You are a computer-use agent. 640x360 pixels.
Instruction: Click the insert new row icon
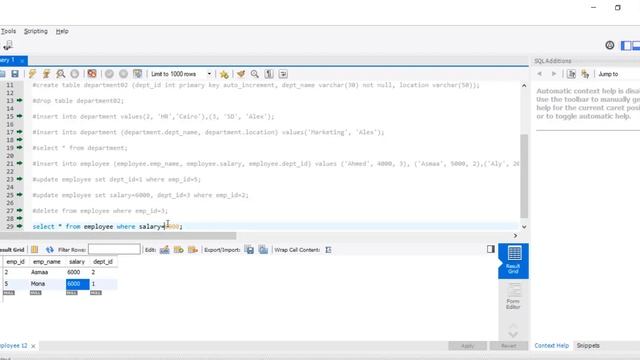coord(179,249)
